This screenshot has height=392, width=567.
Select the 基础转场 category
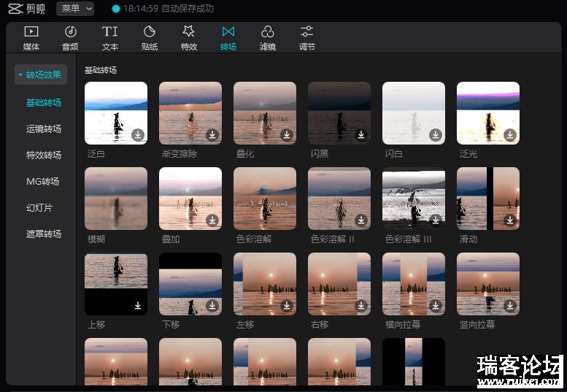pyautogui.click(x=44, y=103)
